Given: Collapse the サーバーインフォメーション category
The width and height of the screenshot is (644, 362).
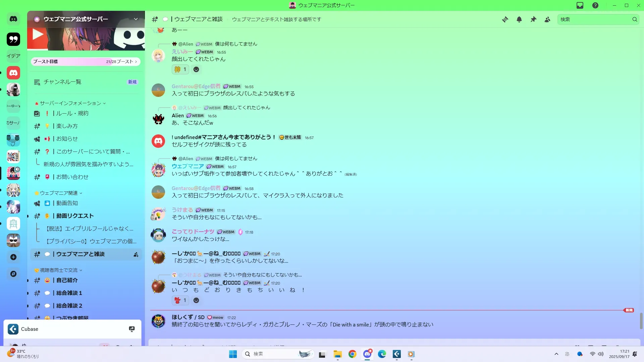Looking at the screenshot, I should (x=70, y=103).
